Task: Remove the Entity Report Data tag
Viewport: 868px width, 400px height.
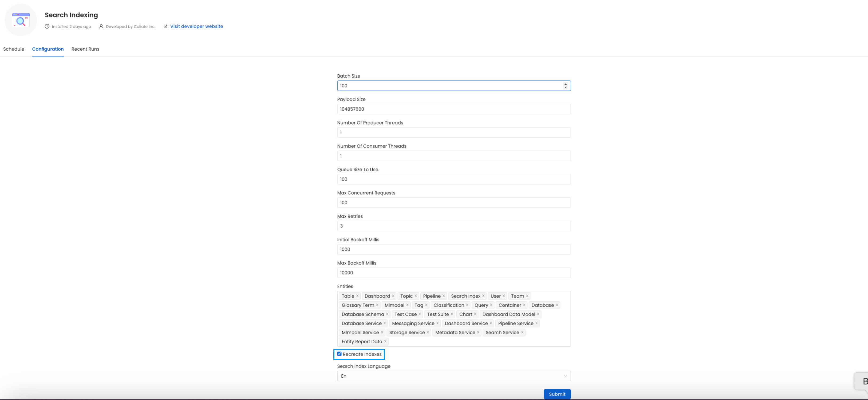Action: point(385,341)
